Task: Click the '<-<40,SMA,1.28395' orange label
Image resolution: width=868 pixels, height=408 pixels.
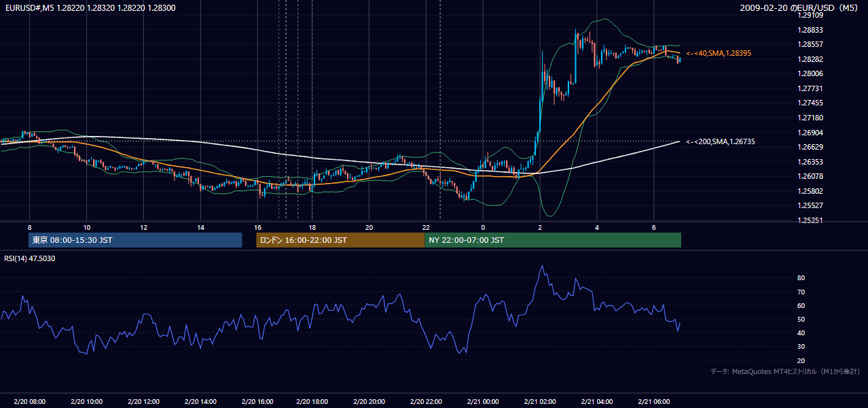Action: pyautogui.click(x=718, y=53)
